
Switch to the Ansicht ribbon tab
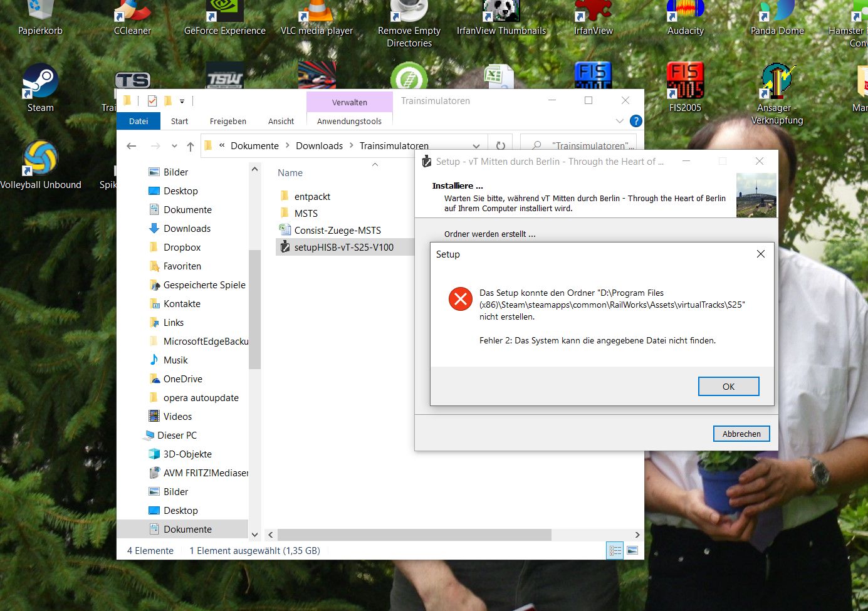[x=281, y=121]
